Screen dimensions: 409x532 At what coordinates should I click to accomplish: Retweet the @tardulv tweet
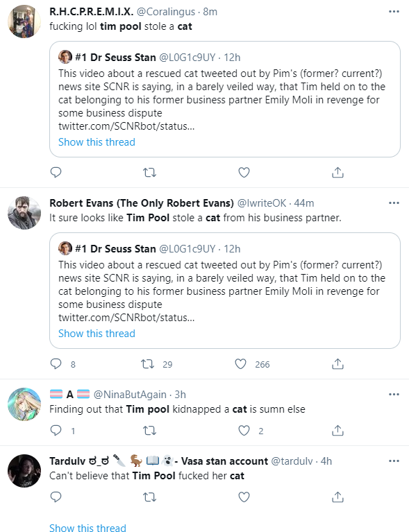149,497
